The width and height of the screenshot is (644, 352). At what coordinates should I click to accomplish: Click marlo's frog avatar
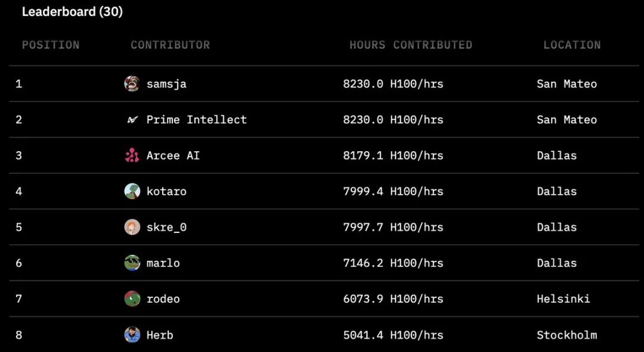click(132, 263)
